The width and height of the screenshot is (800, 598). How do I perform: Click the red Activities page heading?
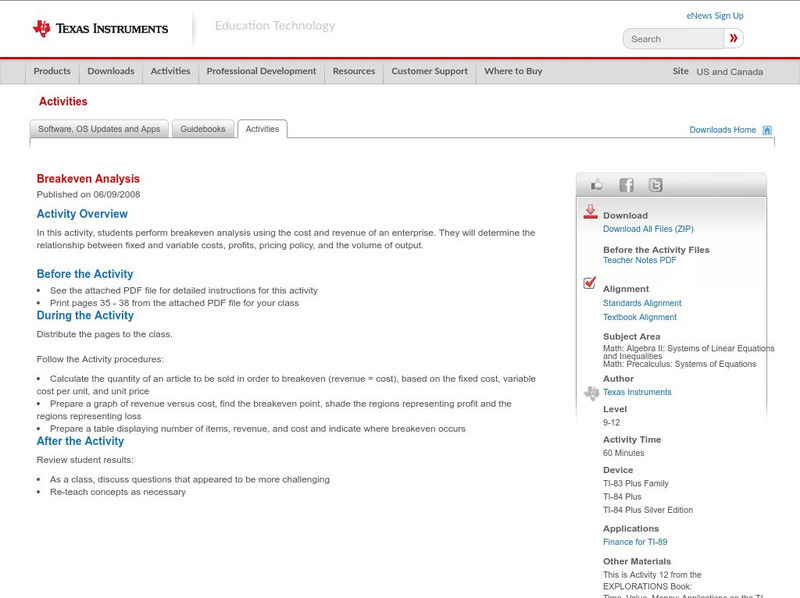click(63, 102)
